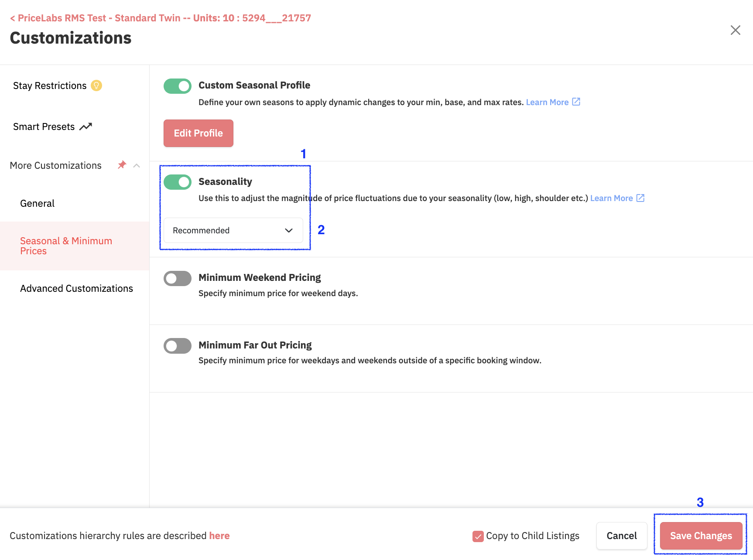753x560 pixels.
Task: Open the Smart Presets section
Action: click(x=44, y=126)
